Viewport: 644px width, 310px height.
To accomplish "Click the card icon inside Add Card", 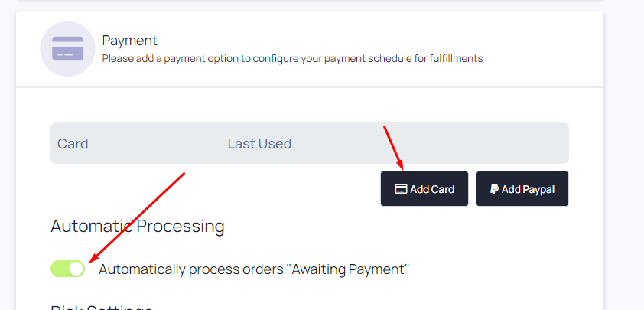I will click(x=401, y=189).
